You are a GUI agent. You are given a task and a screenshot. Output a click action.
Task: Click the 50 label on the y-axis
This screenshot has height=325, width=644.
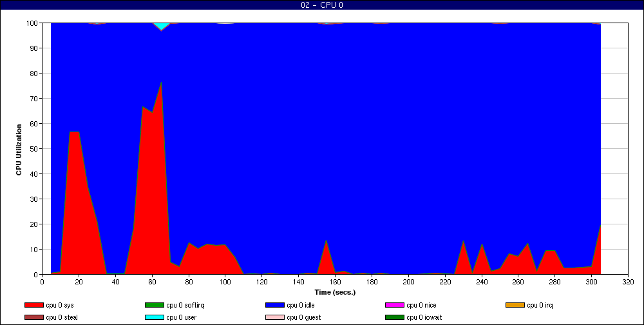coord(35,148)
